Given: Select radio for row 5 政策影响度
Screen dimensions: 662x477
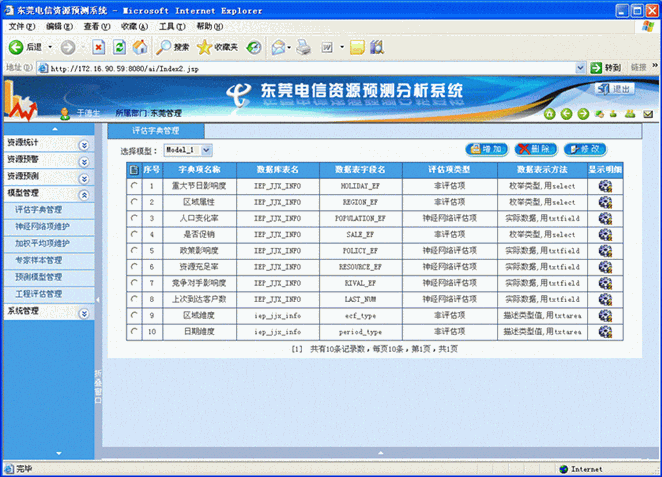Looking at the screenshot, I should click(x=134, y=250).
